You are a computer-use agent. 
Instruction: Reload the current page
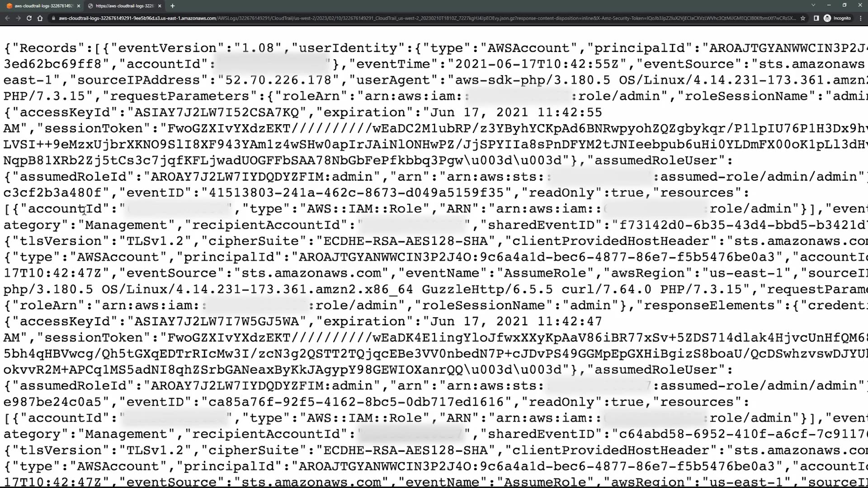(x=29, y=18)
